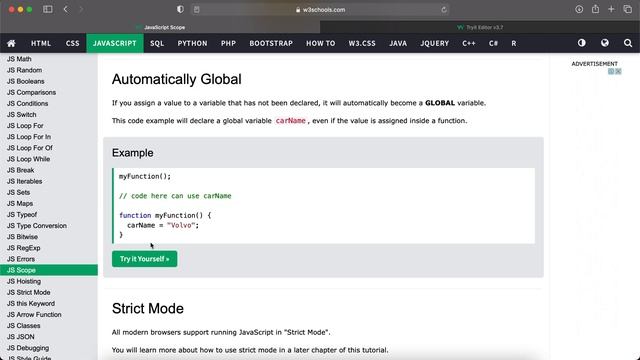Viewport: 640px width, 360px height.
Task: Open a new tab with plus icon
Action: 611,9
